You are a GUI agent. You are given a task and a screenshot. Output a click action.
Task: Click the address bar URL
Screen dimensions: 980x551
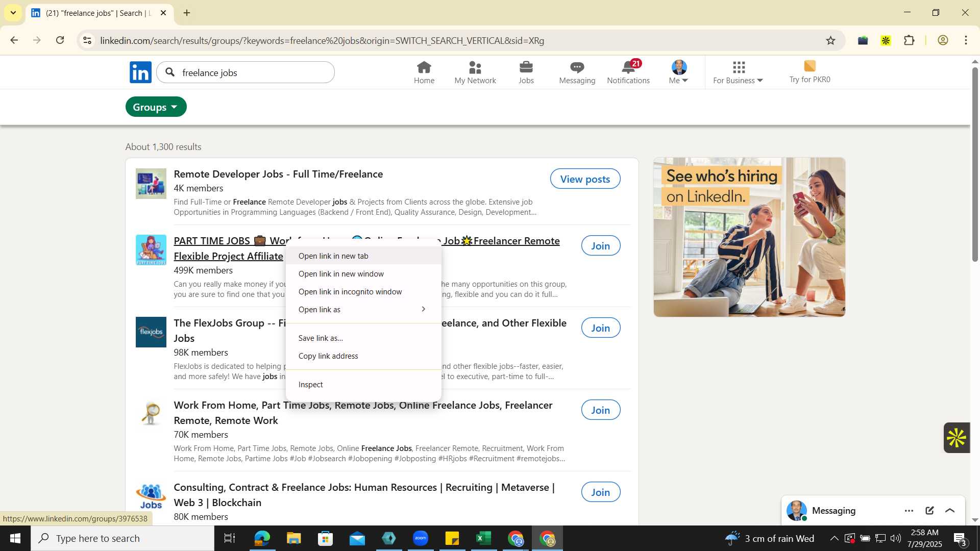(322, 40)
